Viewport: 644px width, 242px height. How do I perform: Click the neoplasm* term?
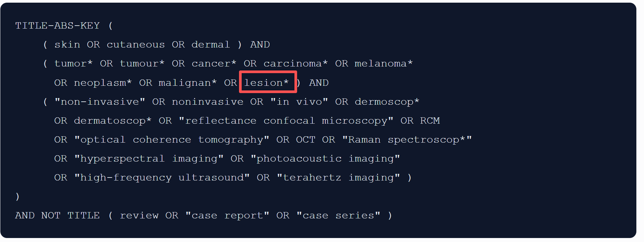click(x=103, y=83)
